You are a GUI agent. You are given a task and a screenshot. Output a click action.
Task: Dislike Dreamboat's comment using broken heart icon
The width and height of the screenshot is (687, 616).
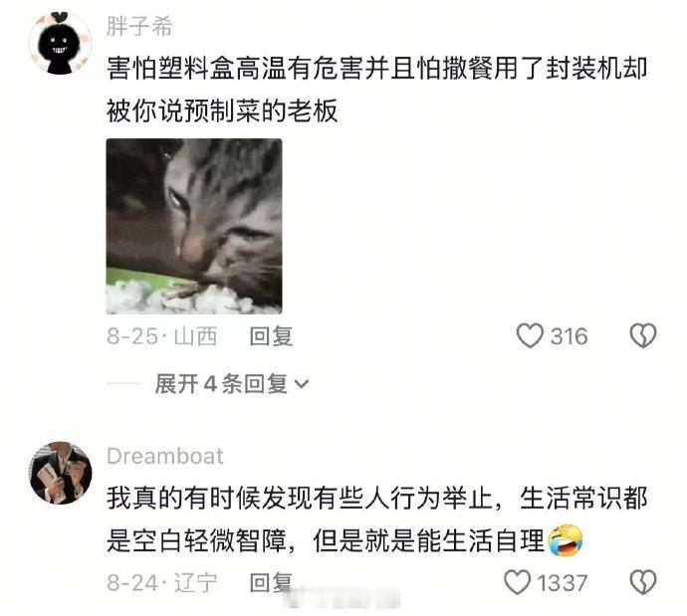[643, 582]
